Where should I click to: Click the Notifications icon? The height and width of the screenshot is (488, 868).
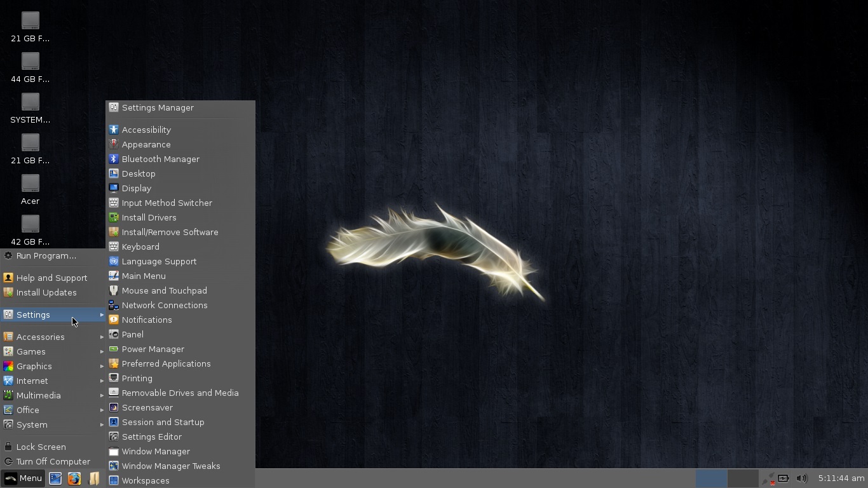click(x=114, y=320)
